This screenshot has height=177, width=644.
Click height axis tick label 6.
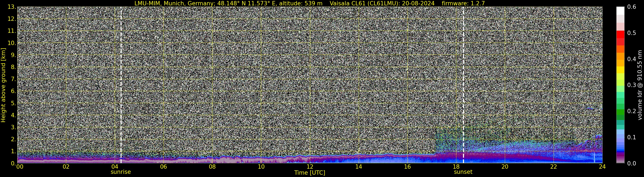click(13, 91)
